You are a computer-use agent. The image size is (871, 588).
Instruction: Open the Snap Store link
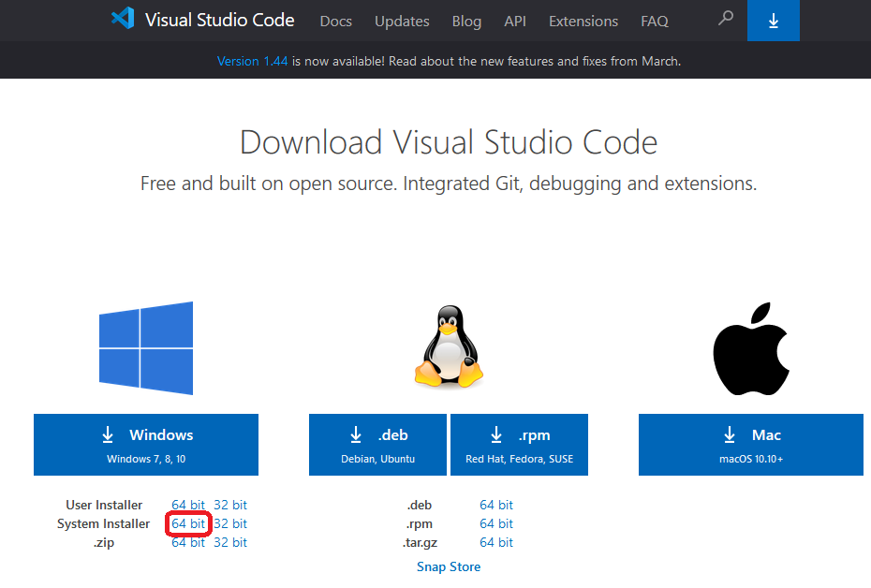(x=449, y=566)
